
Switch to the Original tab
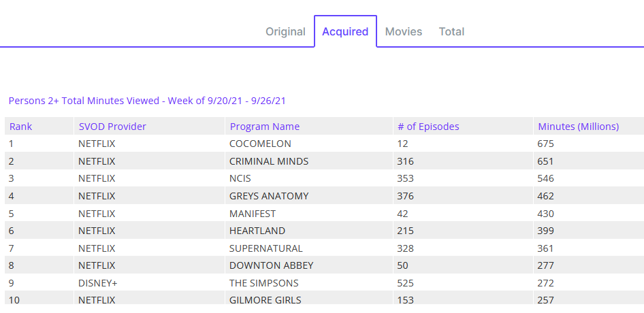285,31
